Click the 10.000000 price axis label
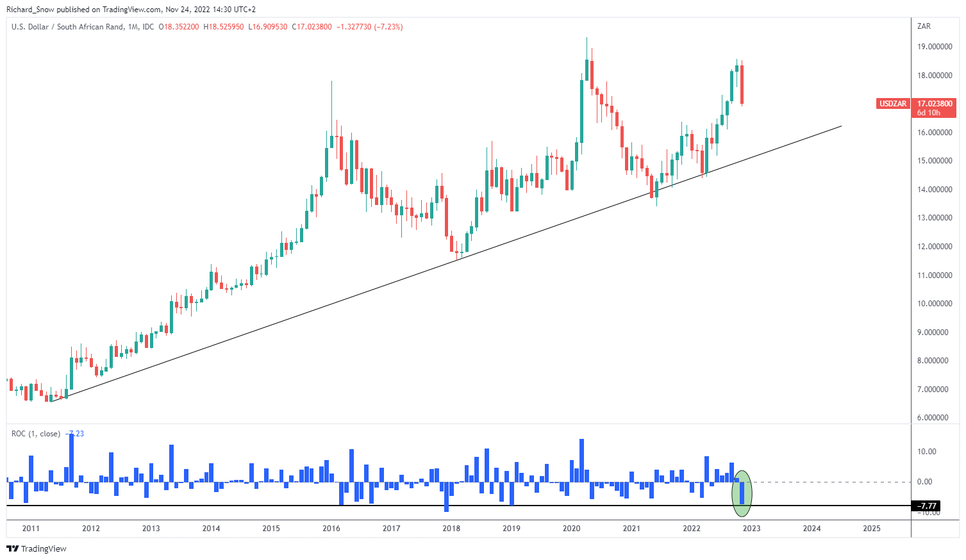The width and height of the screenshot is (966, 560). (x=934, y=304)
